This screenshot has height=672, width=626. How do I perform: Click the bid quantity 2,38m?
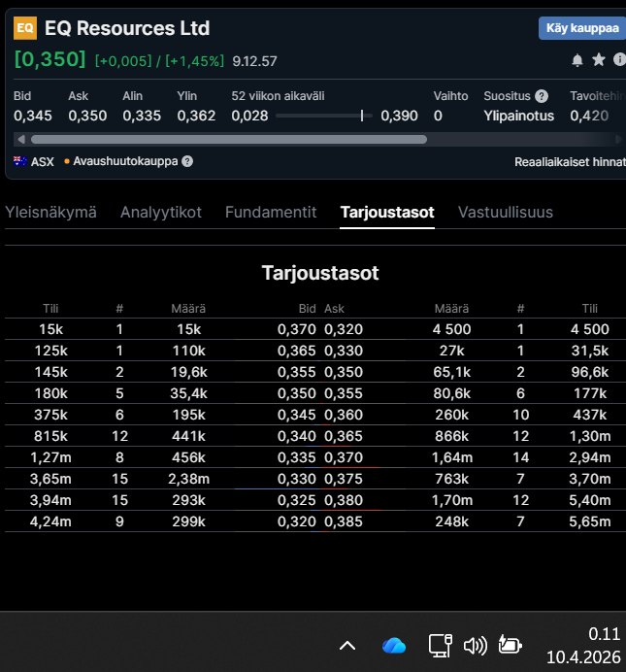[189, 479]
